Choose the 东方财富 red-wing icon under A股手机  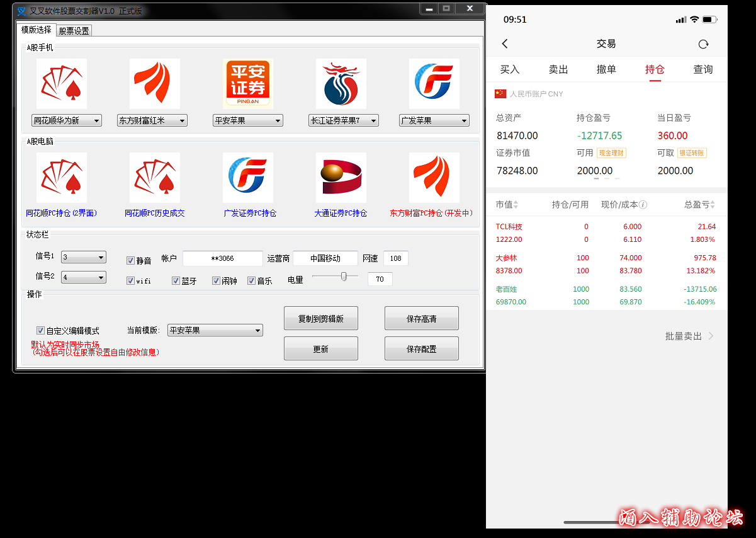155,84
